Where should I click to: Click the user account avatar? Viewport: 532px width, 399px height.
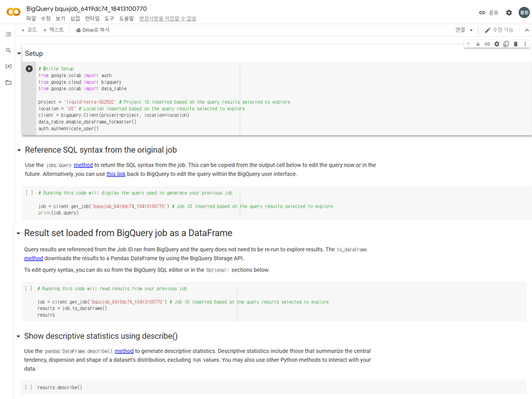point(524,12)
